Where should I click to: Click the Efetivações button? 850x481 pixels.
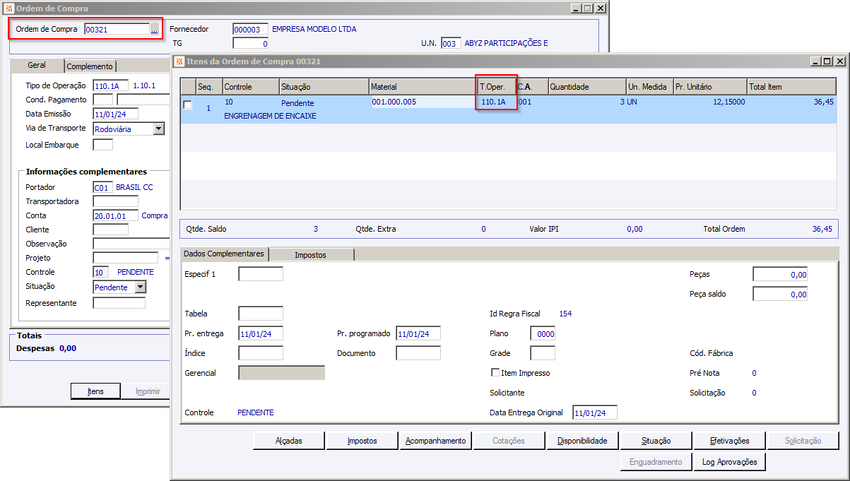pyautogui.click(x=730, y=441)
